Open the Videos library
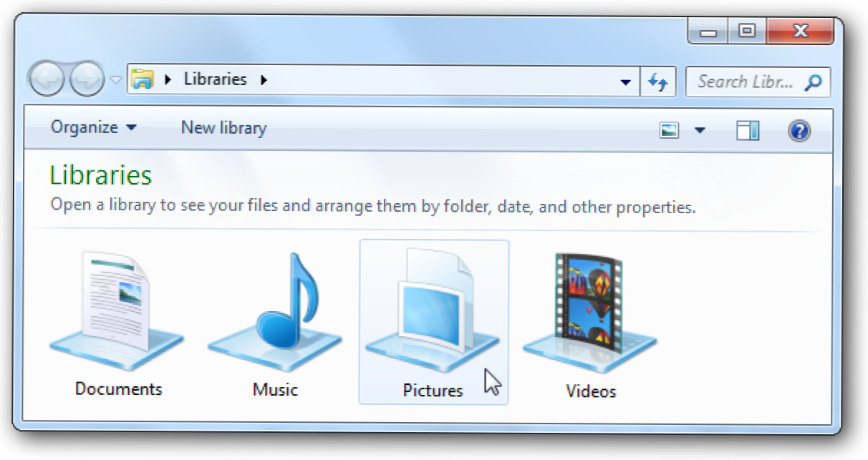868x460 pixels. click(x=590, y=322)
